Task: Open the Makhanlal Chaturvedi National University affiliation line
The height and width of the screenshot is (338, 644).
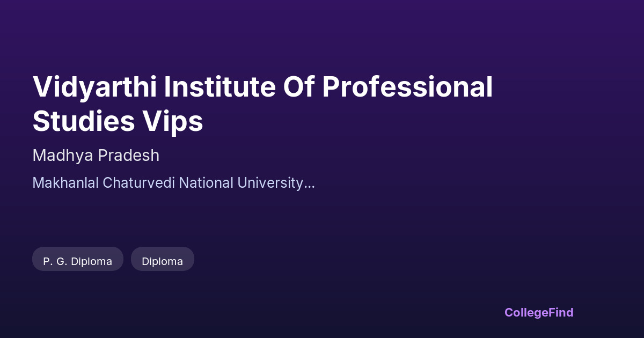Action: (173, 183)
